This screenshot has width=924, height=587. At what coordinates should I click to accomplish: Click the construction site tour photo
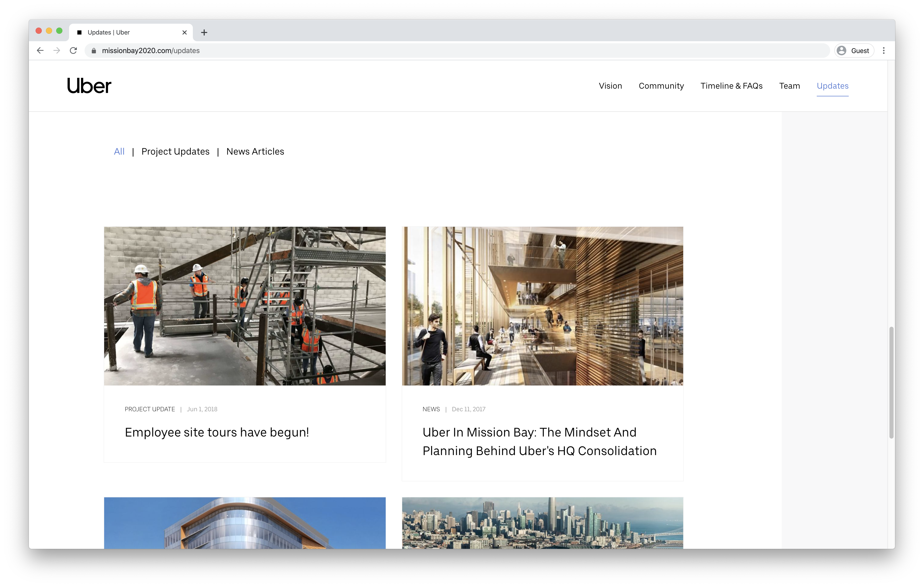(244, 306)
